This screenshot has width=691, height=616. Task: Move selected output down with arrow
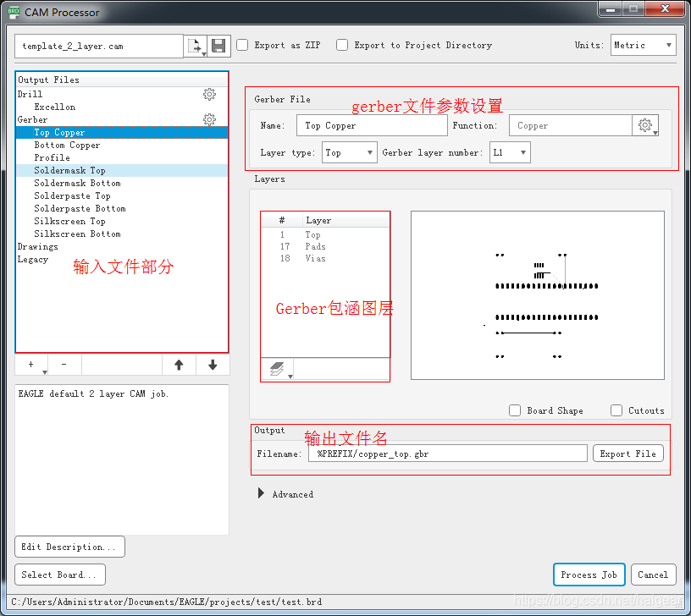click(212, 365)
